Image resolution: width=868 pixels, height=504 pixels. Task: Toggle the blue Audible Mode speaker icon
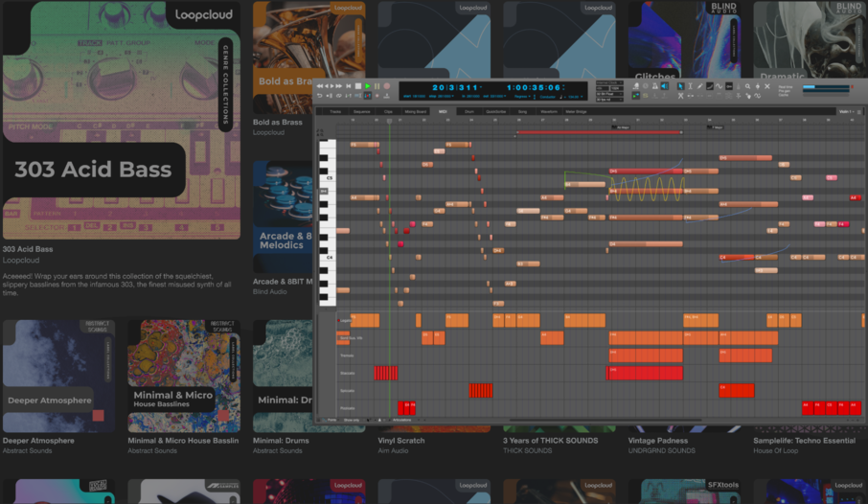665,86
